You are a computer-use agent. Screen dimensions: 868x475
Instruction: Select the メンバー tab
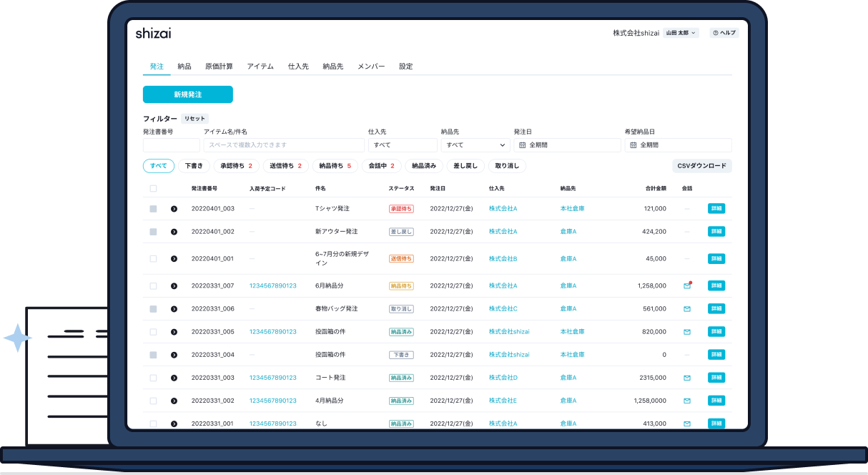pos(371,67)
